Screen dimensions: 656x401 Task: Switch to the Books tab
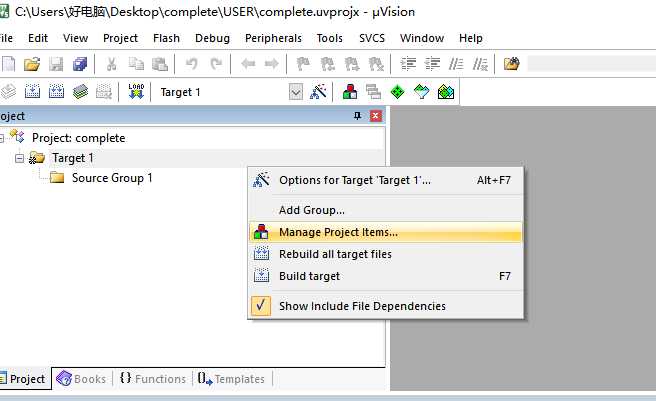tap(82, 379)
